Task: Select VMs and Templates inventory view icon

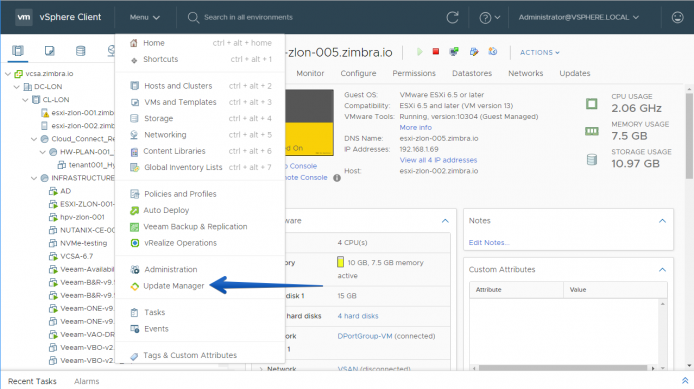Action: [x=50, y=50]
